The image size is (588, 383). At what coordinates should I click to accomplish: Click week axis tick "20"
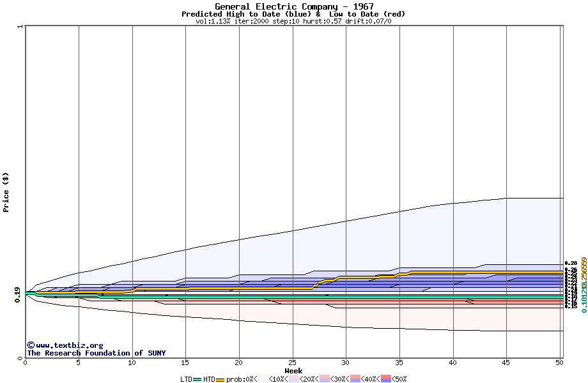point(238,363)
